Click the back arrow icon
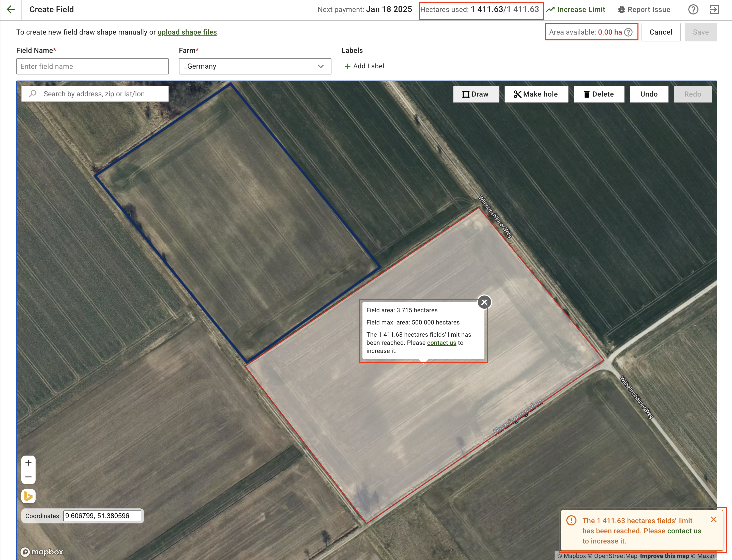Screen dimensions: 732x560 (11, 9)
